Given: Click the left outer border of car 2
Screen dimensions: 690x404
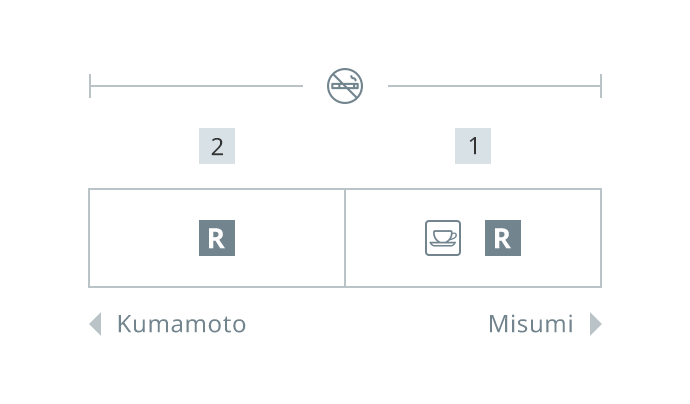Looking at the screenshot, I should click(x=89, y=238).
